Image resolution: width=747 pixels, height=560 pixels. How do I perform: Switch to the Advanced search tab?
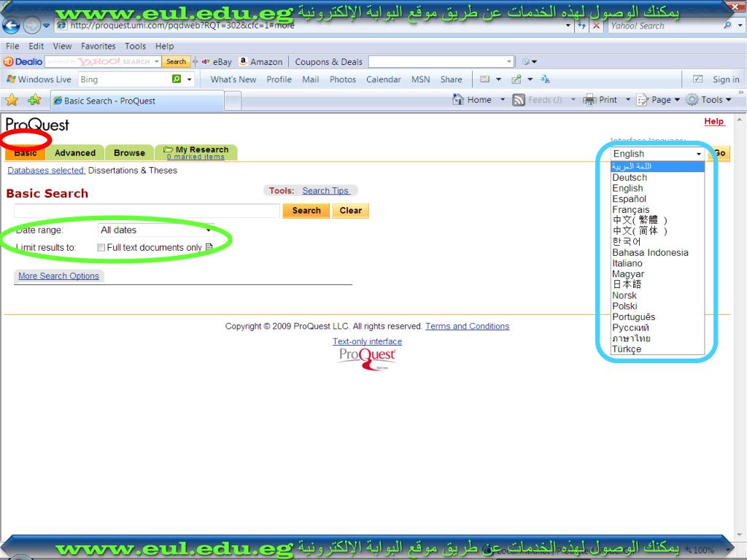click(x=75, y=153)
